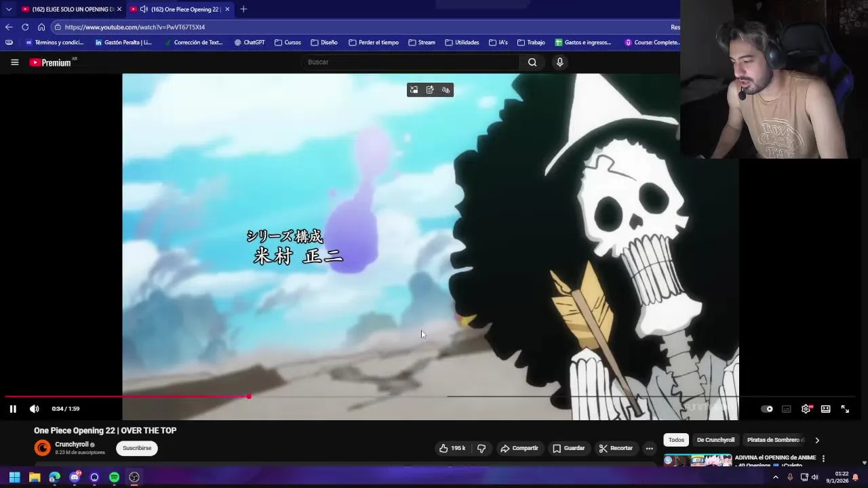The width and height of the screenshot is (868, 488).
Task: Expand the Diseño bookmarks folder
Action: pos(324,43)
